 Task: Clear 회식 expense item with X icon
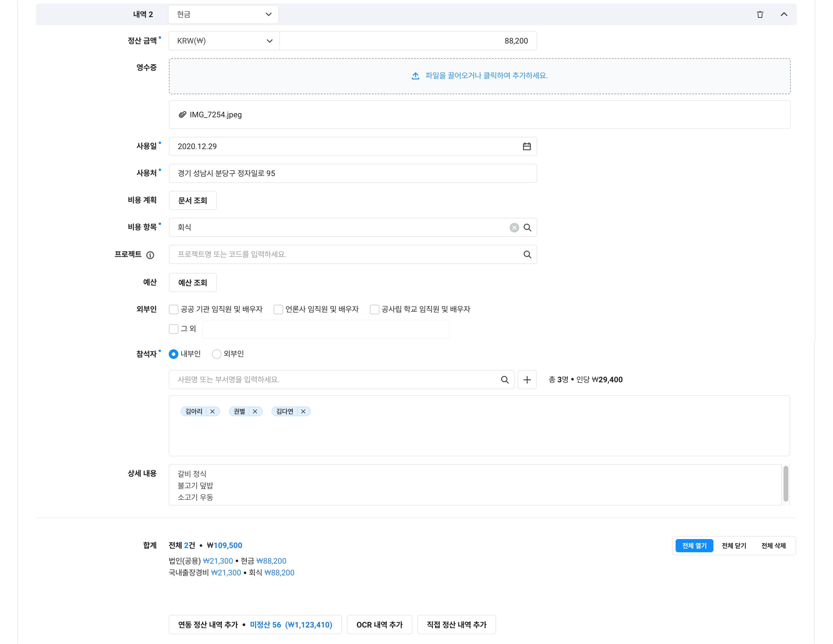coord(514,228)
